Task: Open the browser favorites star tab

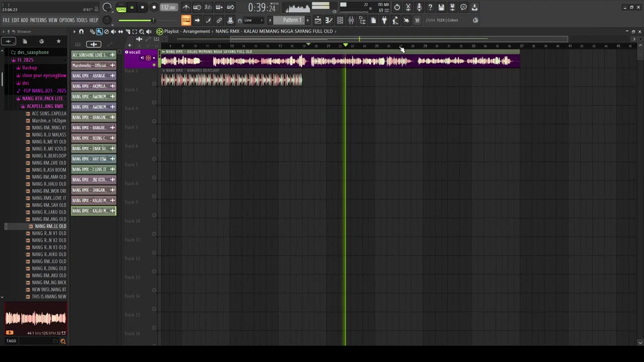Action: 58,41
